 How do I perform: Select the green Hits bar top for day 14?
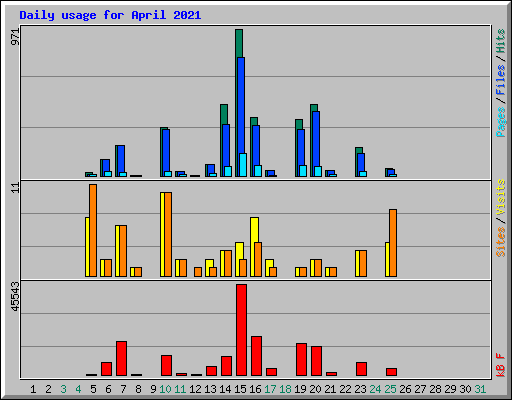[x=224, y=114]
